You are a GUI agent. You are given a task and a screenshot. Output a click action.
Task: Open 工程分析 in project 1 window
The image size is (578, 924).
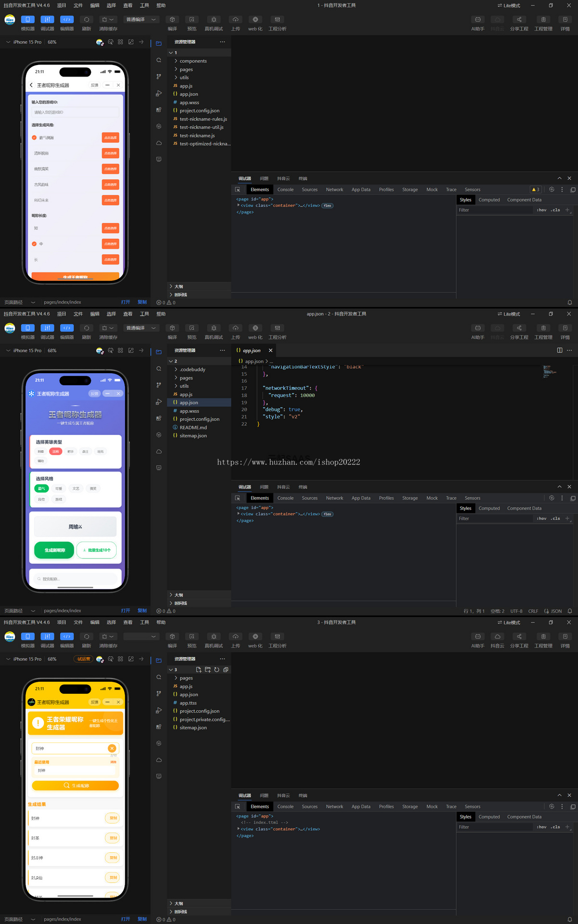[277, 20]
